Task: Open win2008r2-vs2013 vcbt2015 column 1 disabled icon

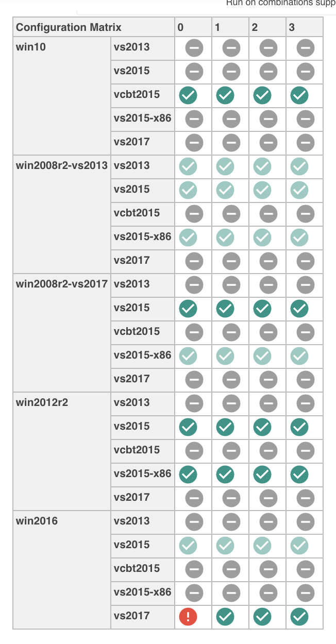Action: pyautogui.click(x=232, y=214)
